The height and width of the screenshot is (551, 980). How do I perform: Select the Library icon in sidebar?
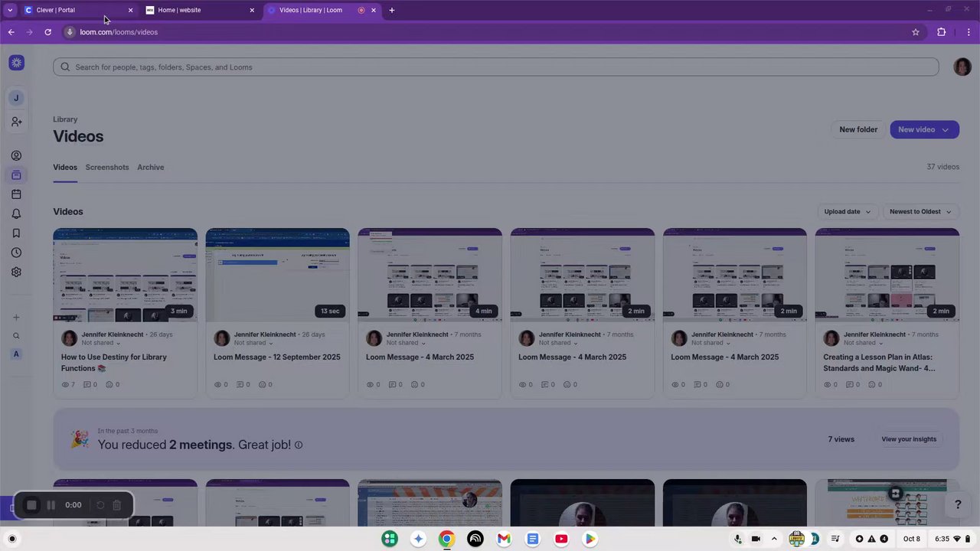[16, 175]
